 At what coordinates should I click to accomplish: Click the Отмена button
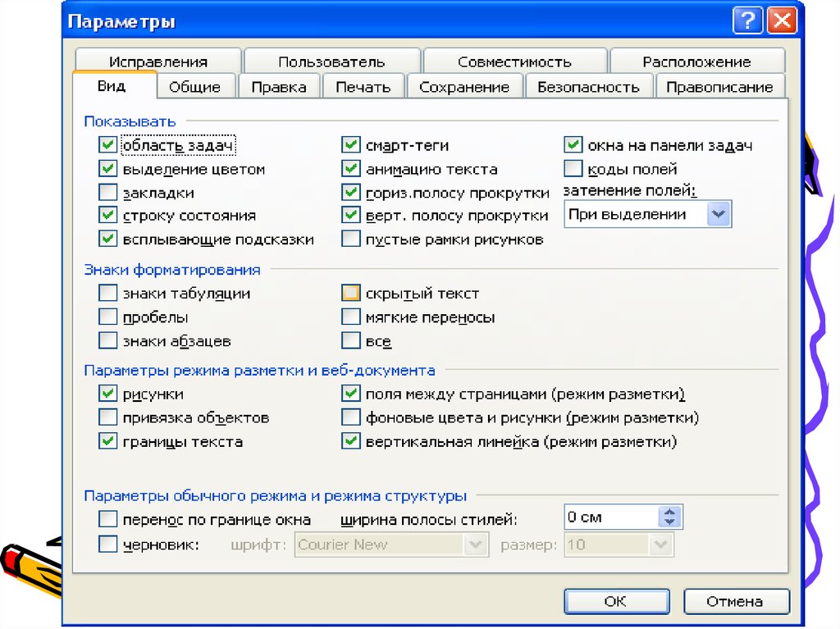[x=736, y=601]
